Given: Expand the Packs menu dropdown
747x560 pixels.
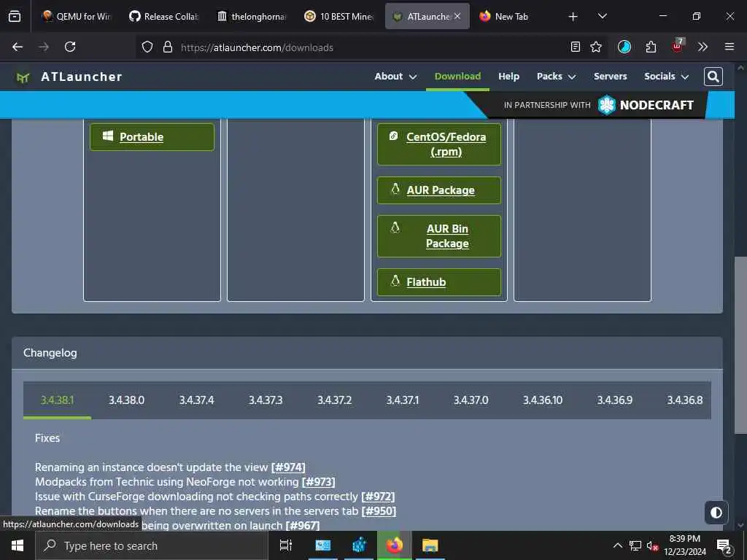Looking at the screenshot, I should coord(556,76).
